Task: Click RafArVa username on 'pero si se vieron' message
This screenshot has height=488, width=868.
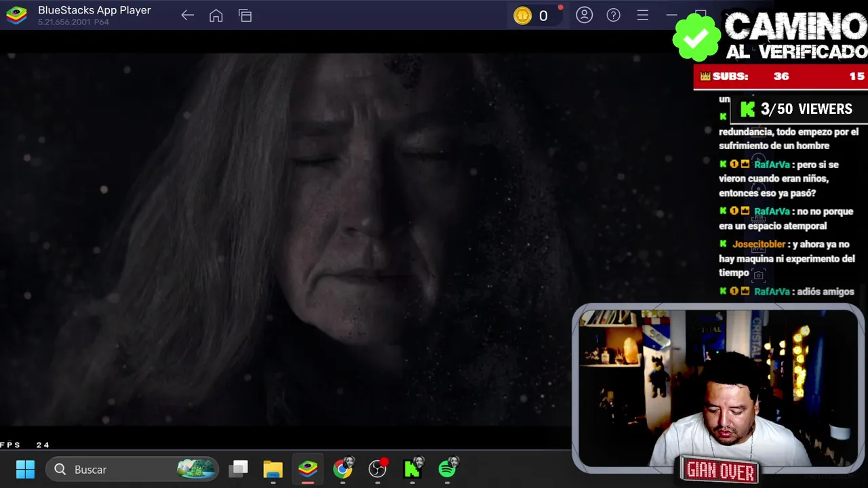Action: pyautogui.click(x=772, y=165)
